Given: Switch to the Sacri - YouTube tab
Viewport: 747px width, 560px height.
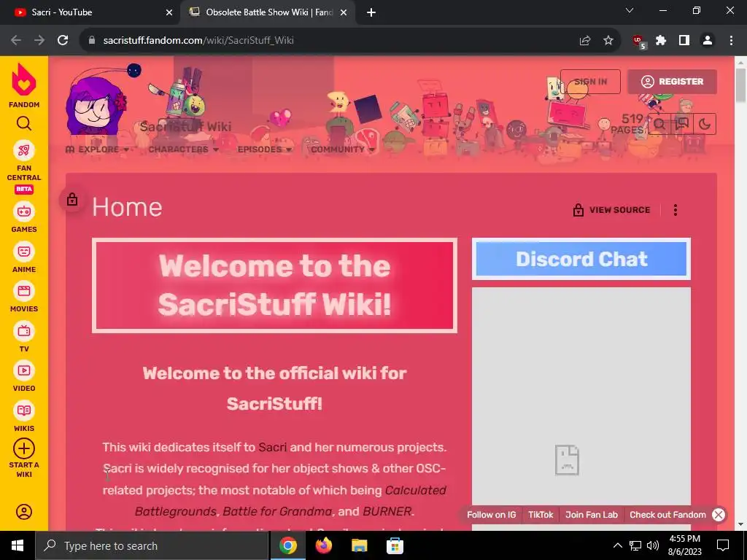Looking at the screenshot, I should [x=90, y=12].
